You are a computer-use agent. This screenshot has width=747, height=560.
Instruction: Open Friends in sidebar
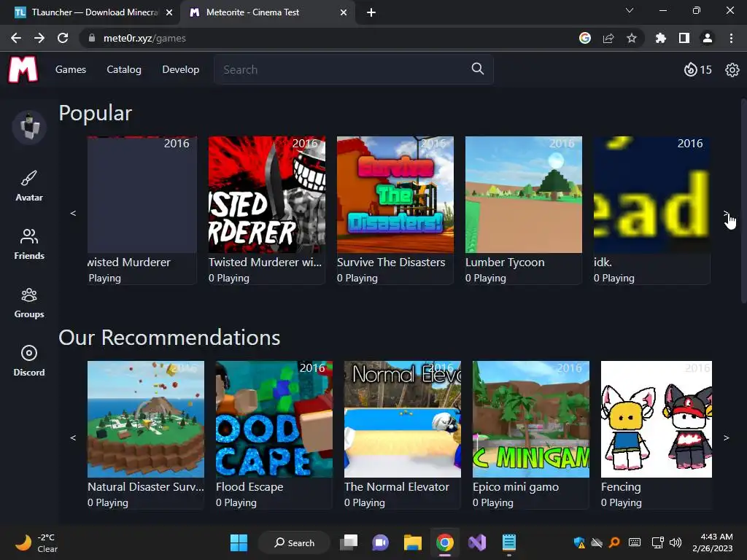coord(29,244)
